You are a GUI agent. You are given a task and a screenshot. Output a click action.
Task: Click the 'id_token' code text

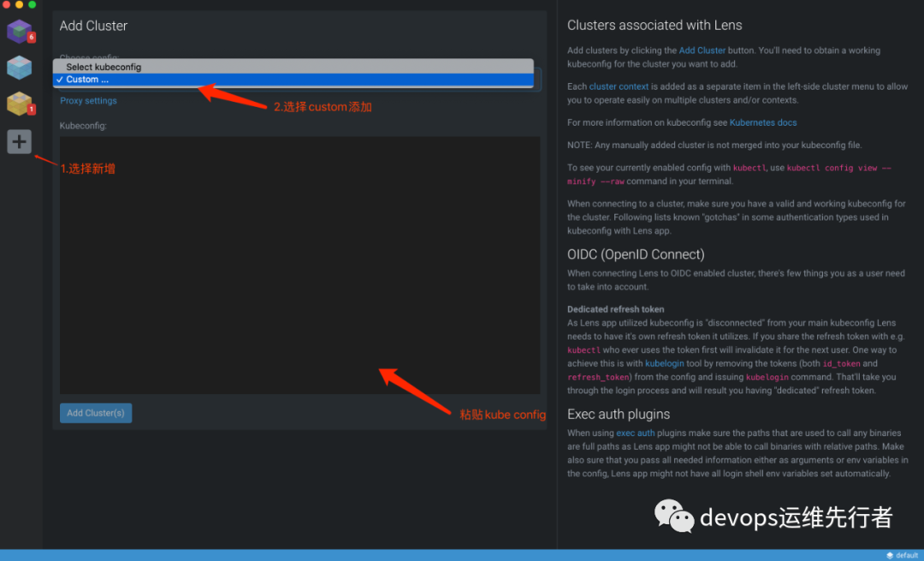(842, 363)
